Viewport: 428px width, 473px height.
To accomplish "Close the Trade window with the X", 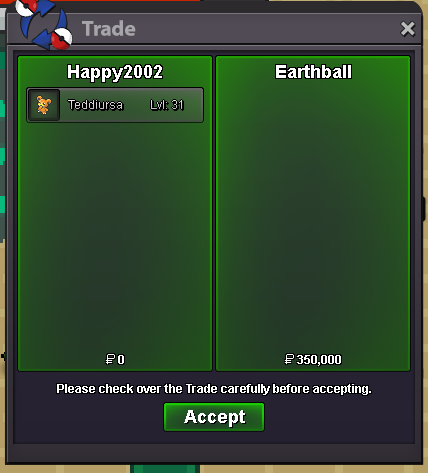I will pos(408,29).
